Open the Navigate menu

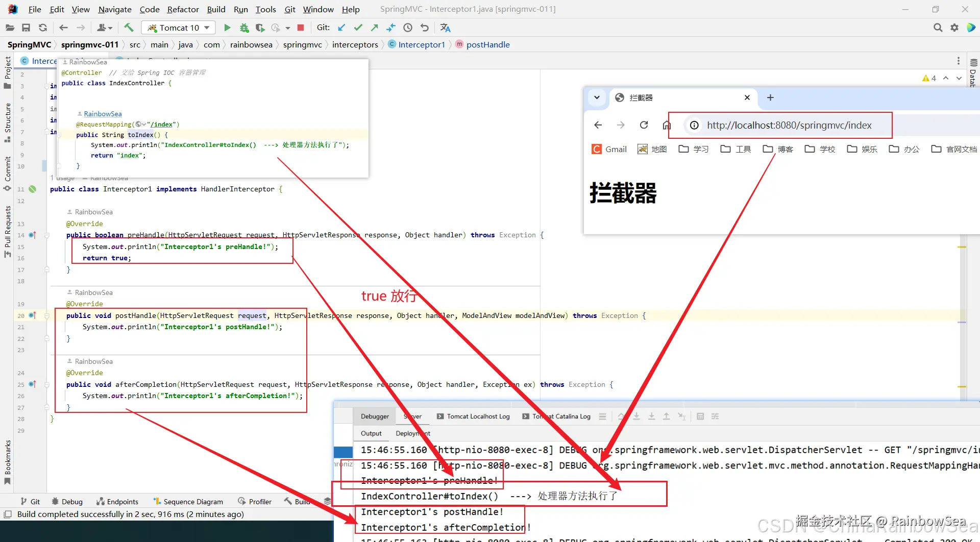115,9
